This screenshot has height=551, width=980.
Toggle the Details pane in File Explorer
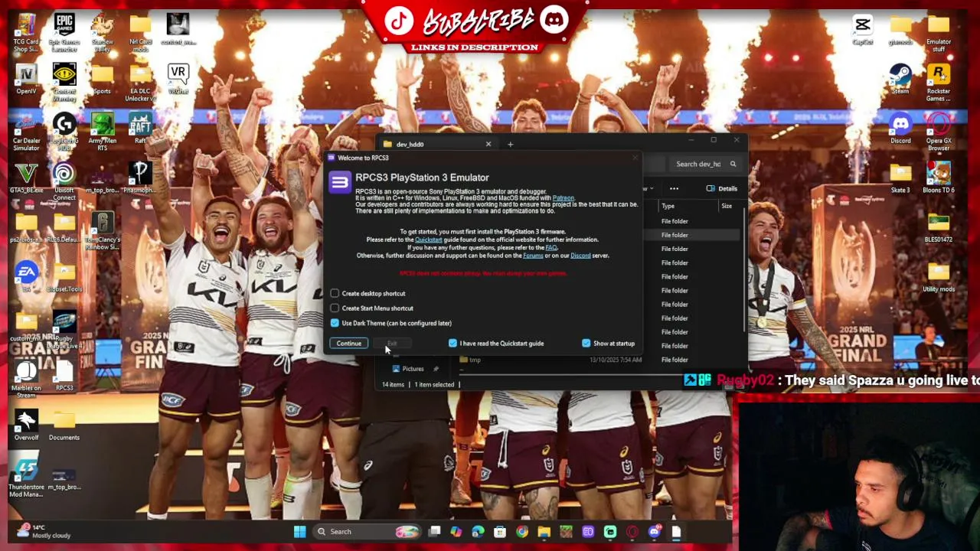tap(722, 188)
